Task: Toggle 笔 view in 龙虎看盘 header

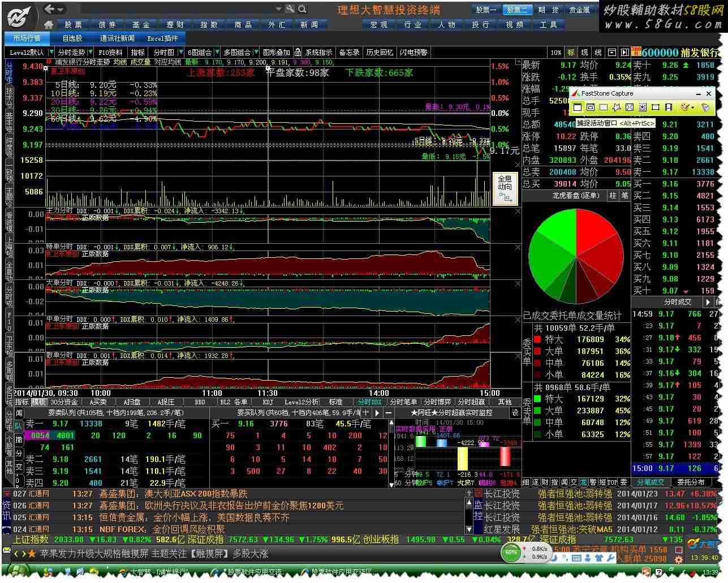Action: point(624,195)
